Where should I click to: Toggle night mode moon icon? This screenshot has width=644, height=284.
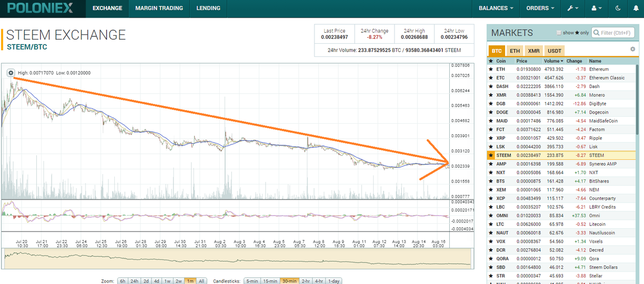click(x=618, y=8)
